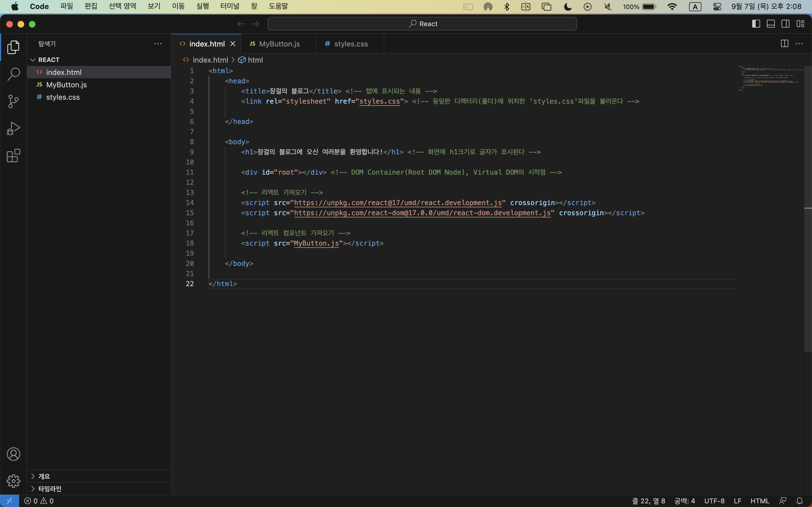Switch to the MyButton.js tab
The image size is (812, 507).
(279, 44)
